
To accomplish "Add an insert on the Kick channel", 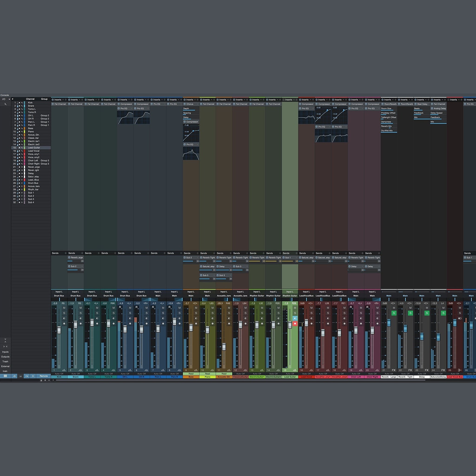I will click(x=66, y=100).
